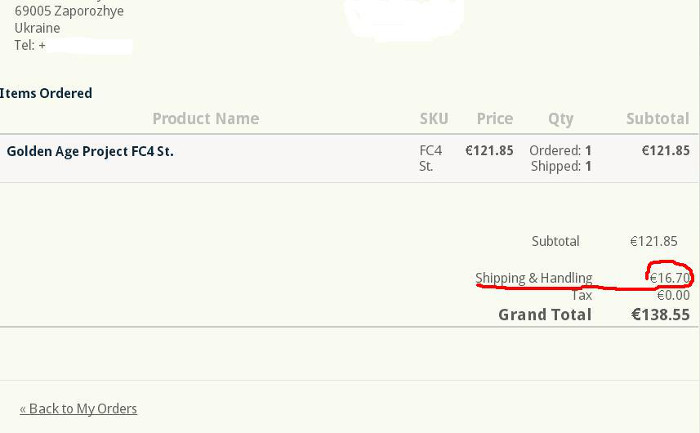The height and width of the screenshot is (433, 700).
Task: Click the Tel: phone line
Action: (x=30, y=45)
